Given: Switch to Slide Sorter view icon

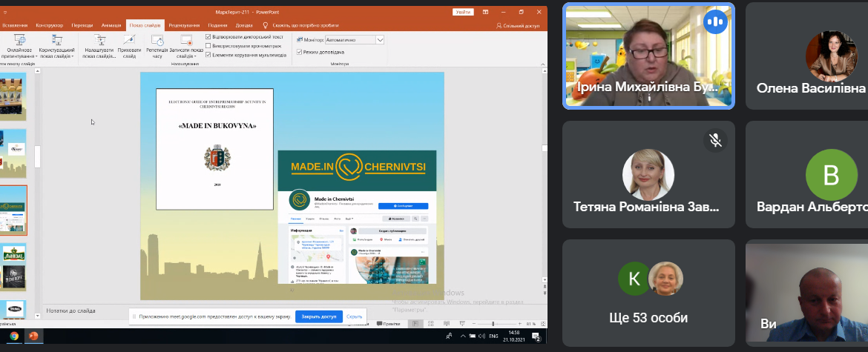Looking at the screenshot, I should click(431, 324).
